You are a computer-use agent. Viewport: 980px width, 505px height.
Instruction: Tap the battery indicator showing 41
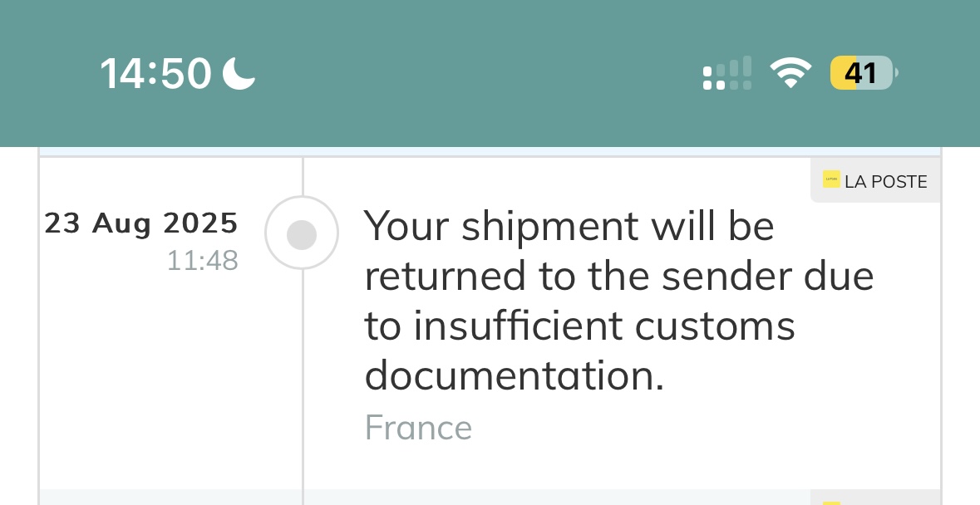coord(864,73)
